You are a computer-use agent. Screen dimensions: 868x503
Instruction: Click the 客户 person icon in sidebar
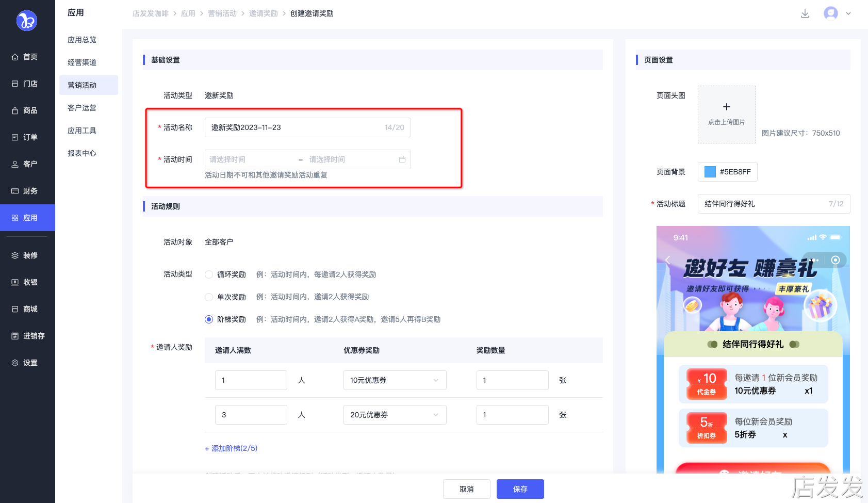point(15,165)
